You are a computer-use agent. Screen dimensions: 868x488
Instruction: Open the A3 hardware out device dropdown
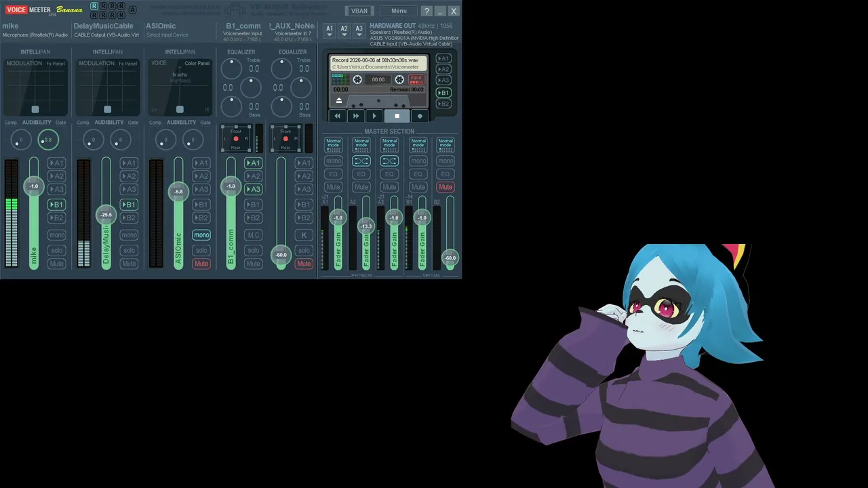click(359, 30)
